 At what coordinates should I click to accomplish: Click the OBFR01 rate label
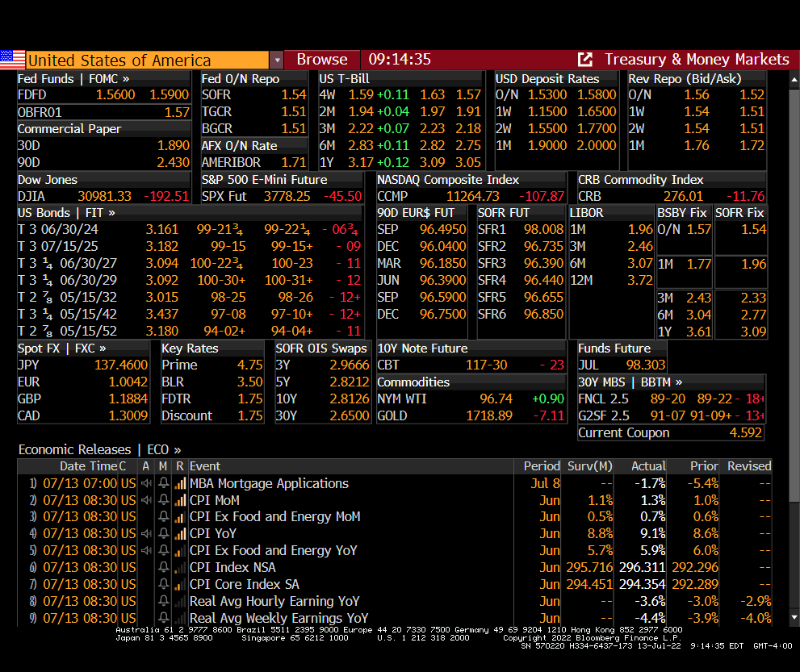(x=40, y=112)
